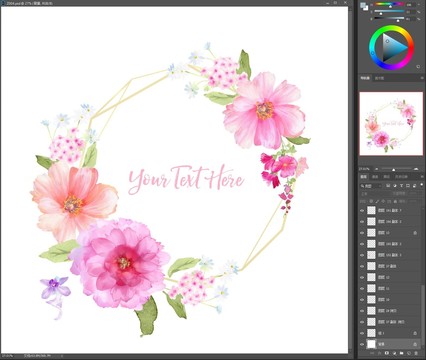Create new fill or adjustment layer icon
The width and height of the screenshot is (426, 360).
[394, 353]
